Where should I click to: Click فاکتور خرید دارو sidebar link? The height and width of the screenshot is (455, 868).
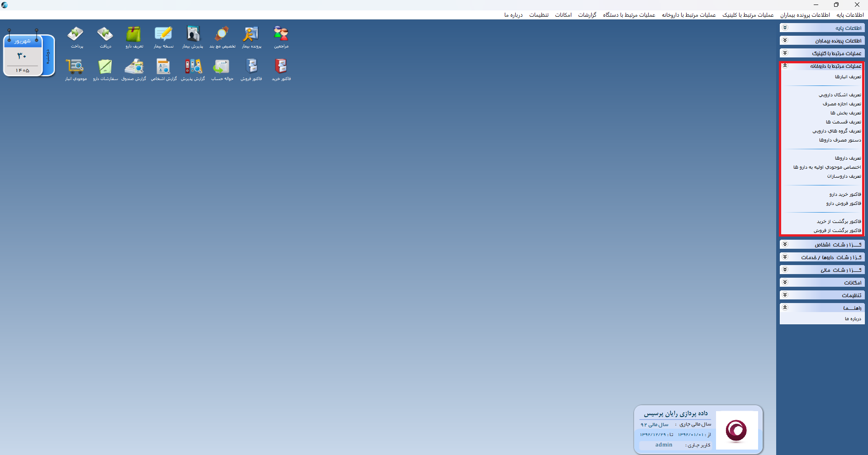[x=845, y=194]
